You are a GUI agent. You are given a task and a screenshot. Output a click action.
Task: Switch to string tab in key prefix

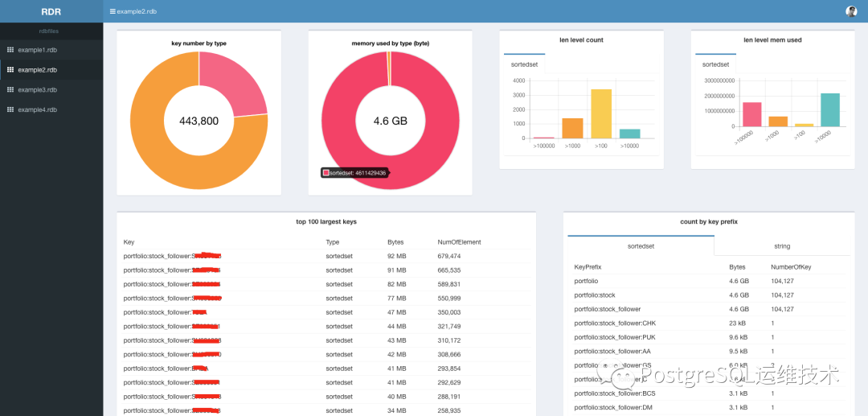(782, 246)
